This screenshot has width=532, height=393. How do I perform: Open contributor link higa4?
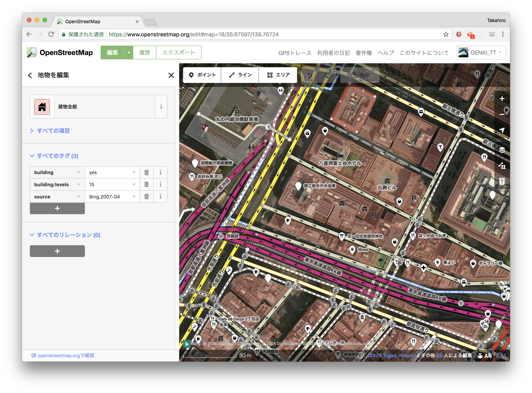390,356
